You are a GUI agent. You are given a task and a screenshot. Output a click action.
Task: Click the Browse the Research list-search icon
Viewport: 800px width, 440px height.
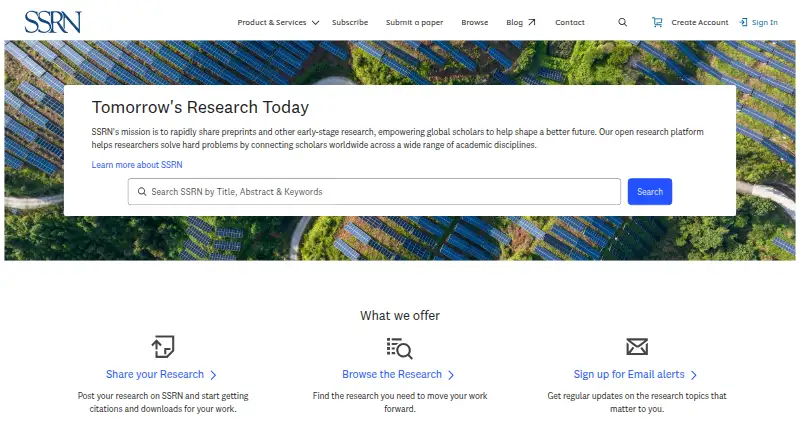tap(399, 348)
